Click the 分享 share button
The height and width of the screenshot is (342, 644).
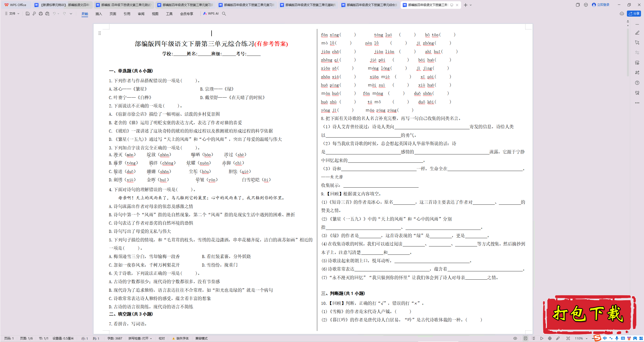point(634,14)
